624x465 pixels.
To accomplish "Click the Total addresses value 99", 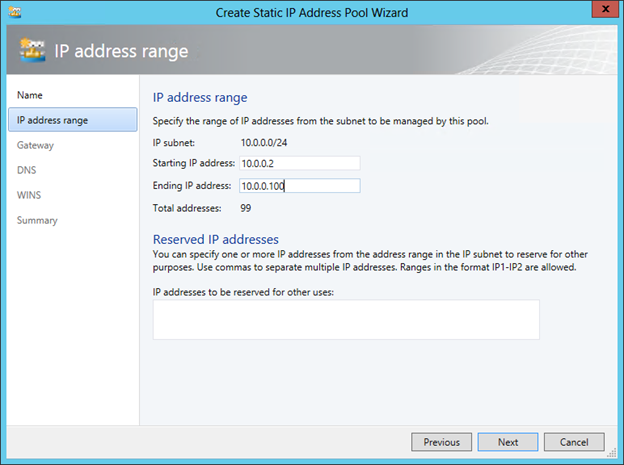I will [x=246, y=208].
